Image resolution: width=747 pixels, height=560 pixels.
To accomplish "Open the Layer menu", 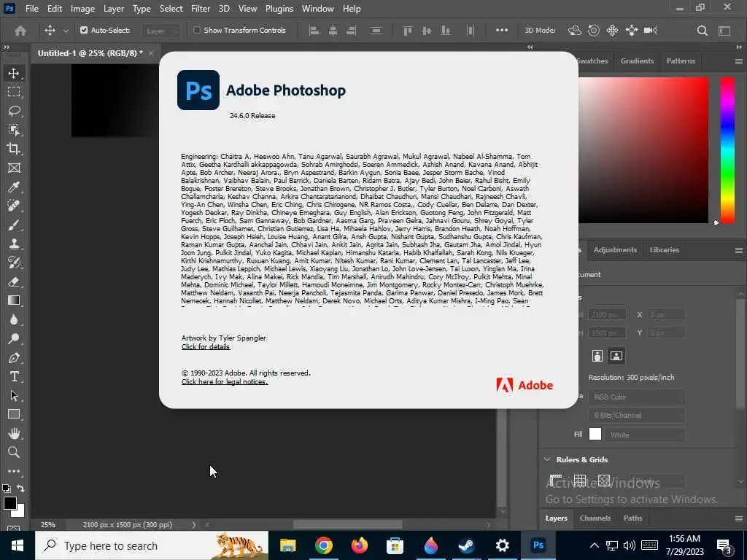I will [x=113, y=9].
